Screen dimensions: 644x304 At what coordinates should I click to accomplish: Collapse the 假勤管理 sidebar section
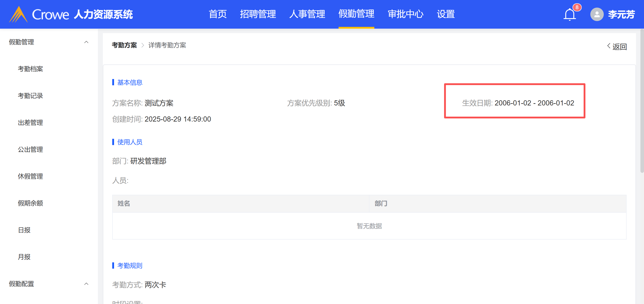point(86,42)
